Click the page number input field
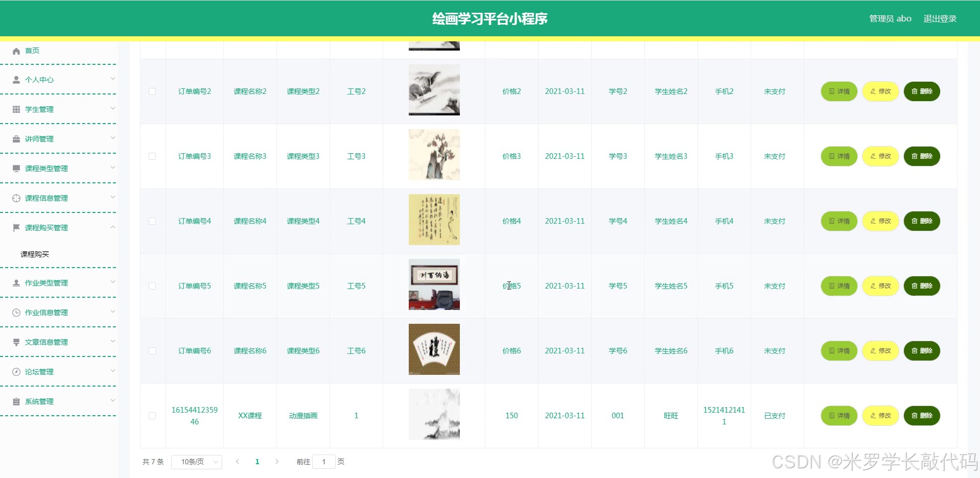 (324, 461)
